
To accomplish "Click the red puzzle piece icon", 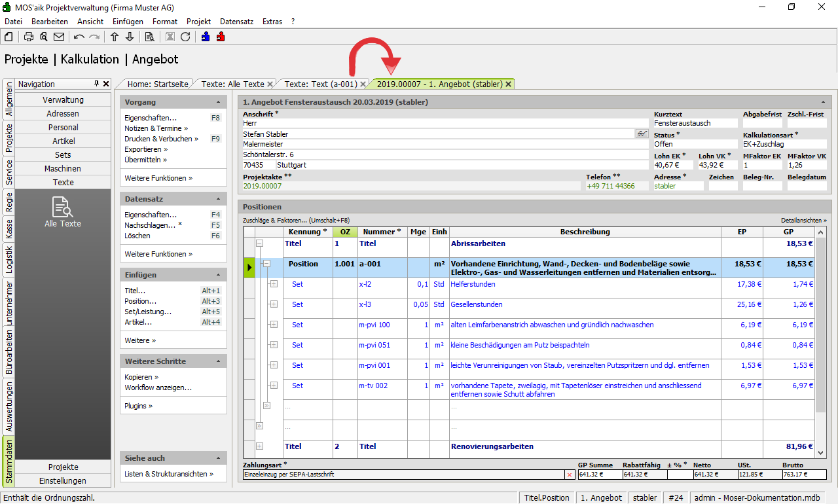I will coord(221,37).
